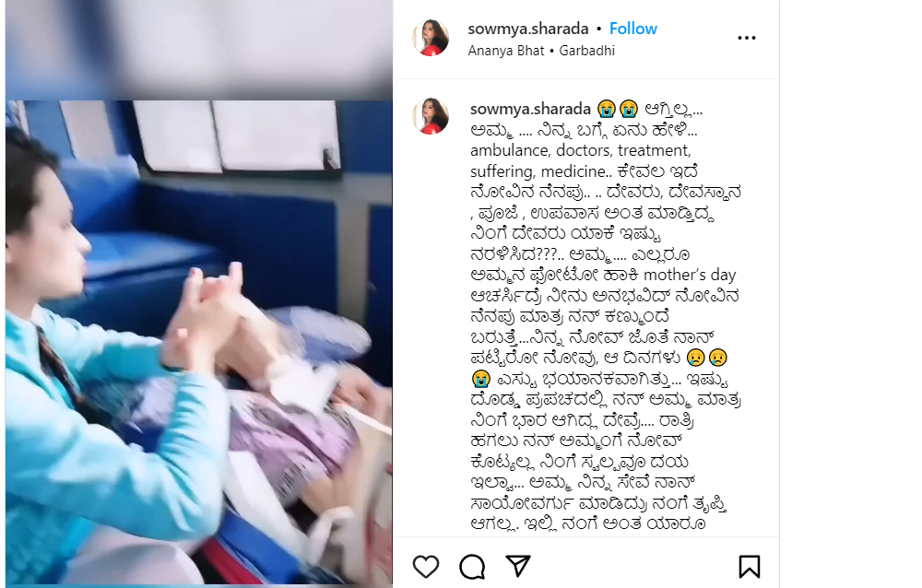922x588 pixels.
Task: Open sowmya.sharada username in caption
Action: [x=530, y=109]
